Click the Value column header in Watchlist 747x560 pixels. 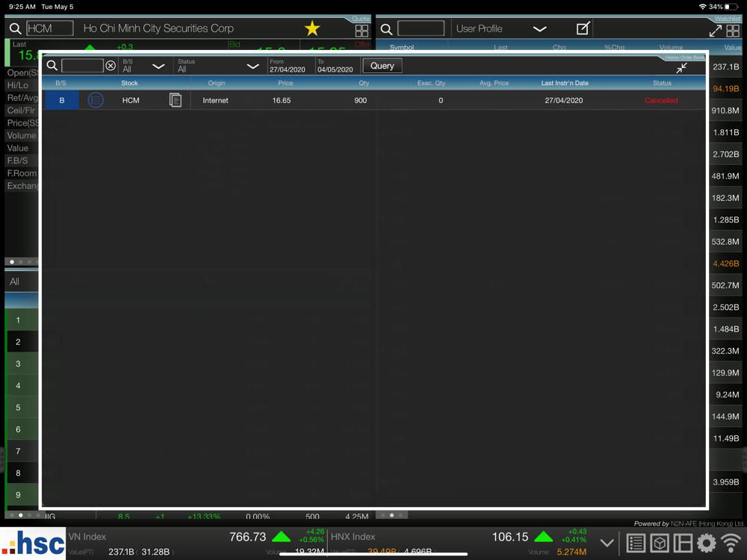732,48
